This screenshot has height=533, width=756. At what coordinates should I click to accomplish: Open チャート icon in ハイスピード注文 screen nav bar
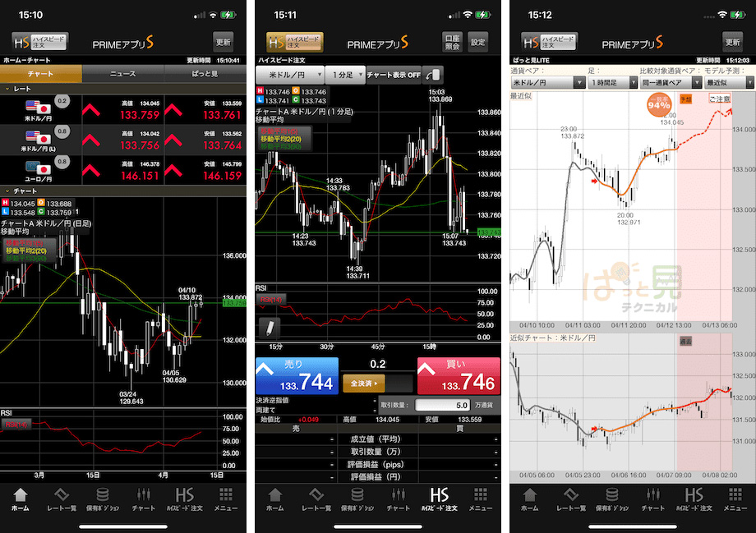coord(399,499)
